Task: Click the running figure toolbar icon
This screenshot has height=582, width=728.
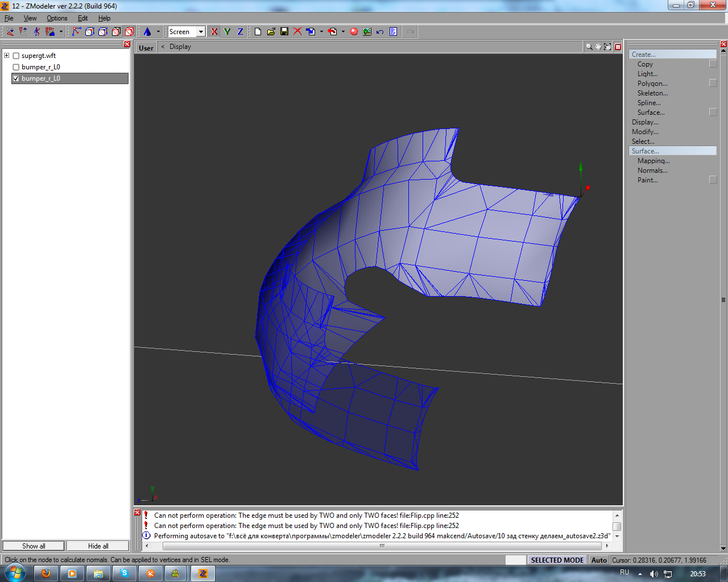Action: click(x=36, y=32)
